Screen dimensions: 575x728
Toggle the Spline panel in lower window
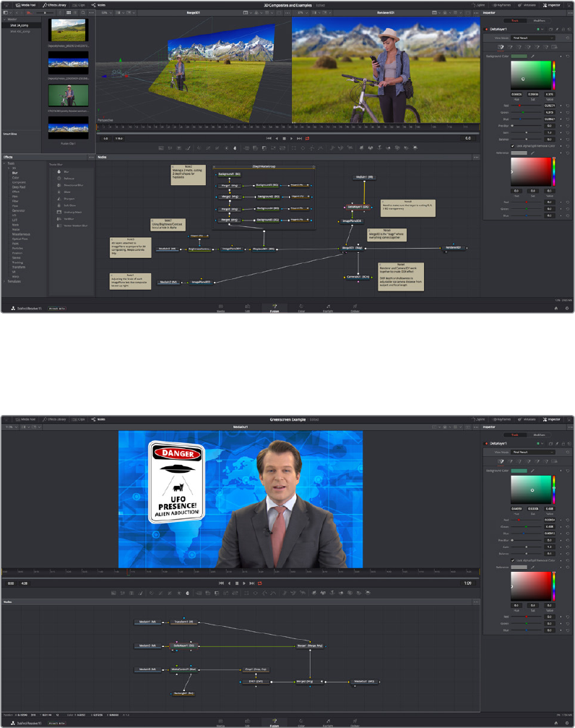click(x=479, y=419)
